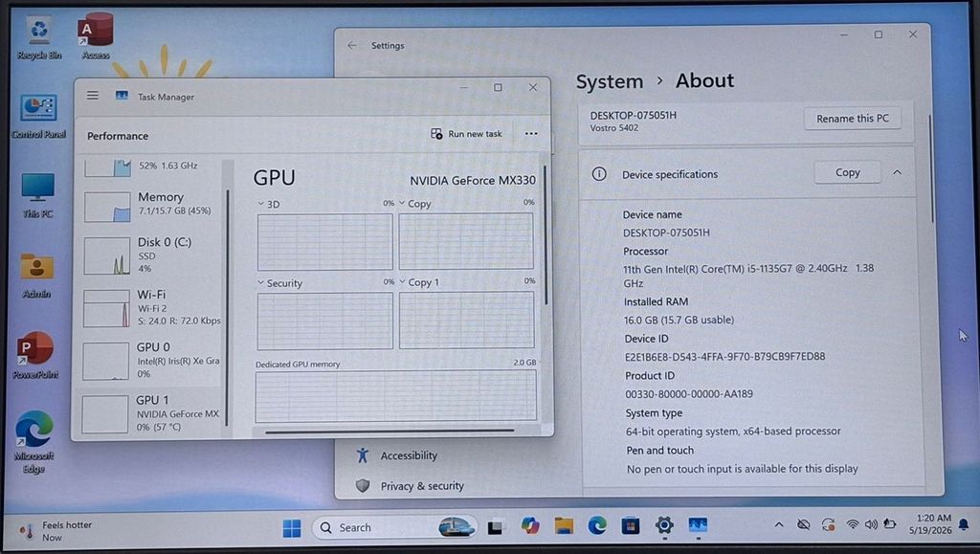Image resolution: width=980 pixels, height=554 pixels.
Task: Select the GPU 0 Intel Iris Xe entry
Action: pyautogui.click(x=150, y=361)
